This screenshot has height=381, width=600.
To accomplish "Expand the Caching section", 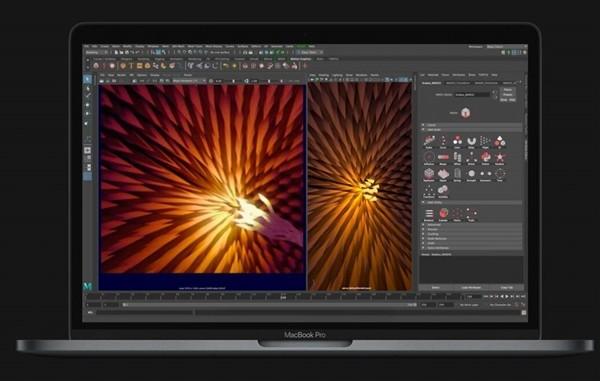I will (472, 234).
